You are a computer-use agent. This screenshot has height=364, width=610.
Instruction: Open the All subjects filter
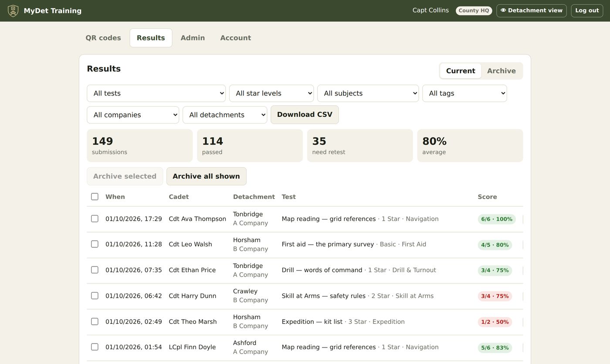(368, 93)
